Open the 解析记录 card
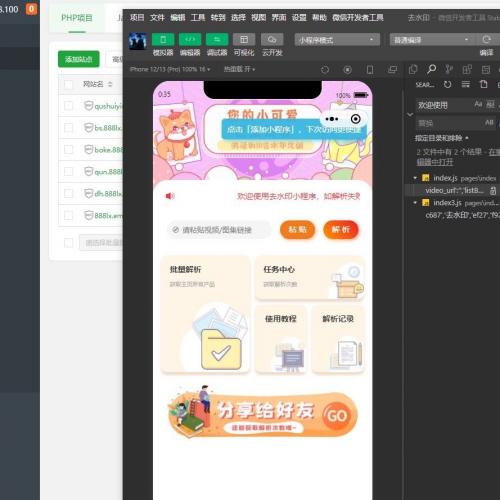 tap(338, 339)
